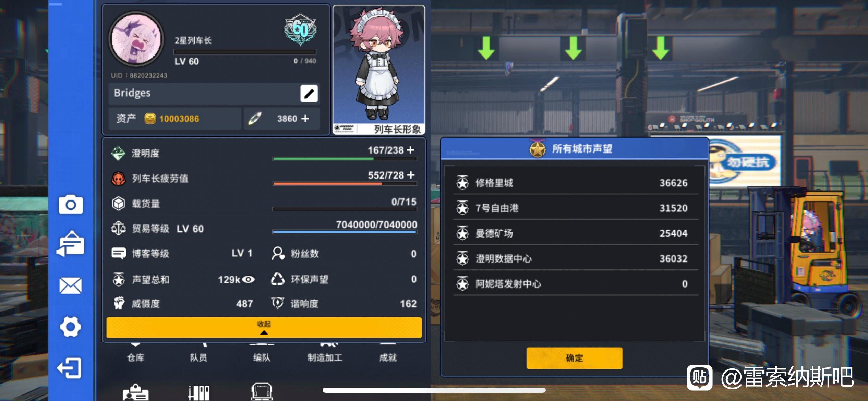Open 列车长形象 conductor appearance card
This screenshot has width=868, height=401.
click(379, 70)
